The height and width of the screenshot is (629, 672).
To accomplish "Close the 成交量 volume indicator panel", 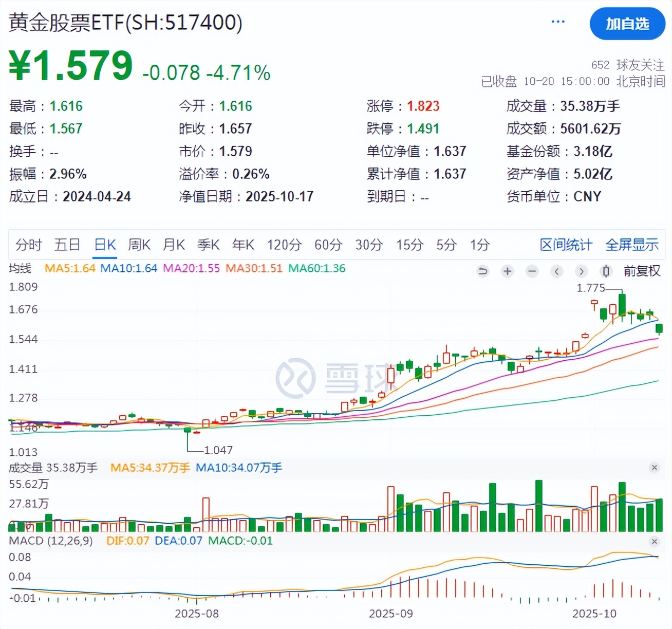I will point(654,467).
